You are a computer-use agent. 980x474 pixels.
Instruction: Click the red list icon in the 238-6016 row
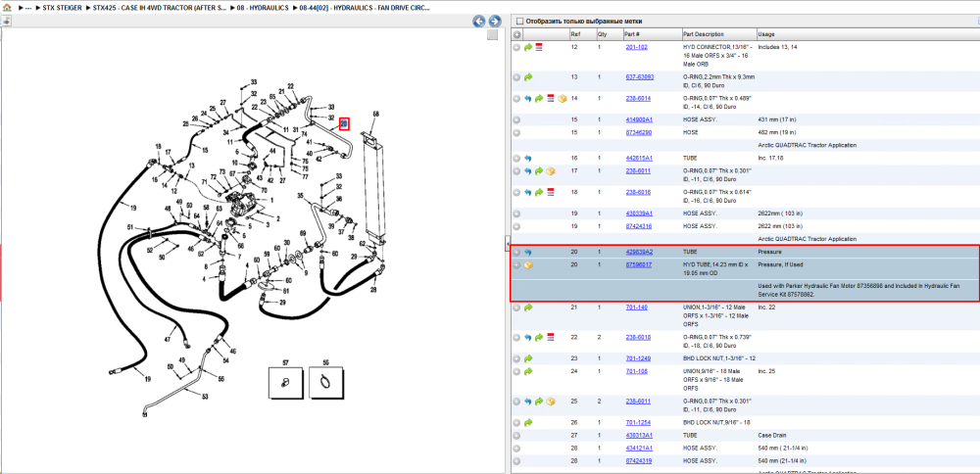(551, 192)
